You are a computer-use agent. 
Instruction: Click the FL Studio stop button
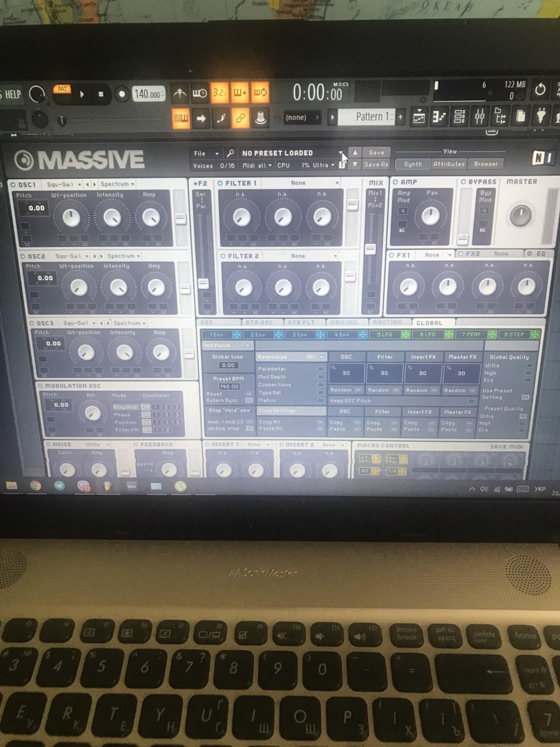(100, 93)
